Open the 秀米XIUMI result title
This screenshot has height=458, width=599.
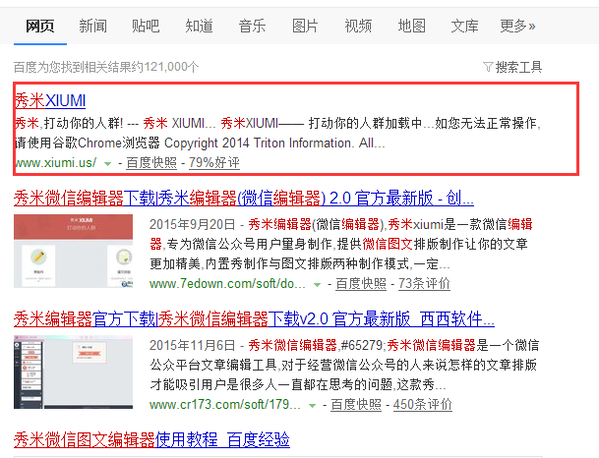[x=50, y=101]
